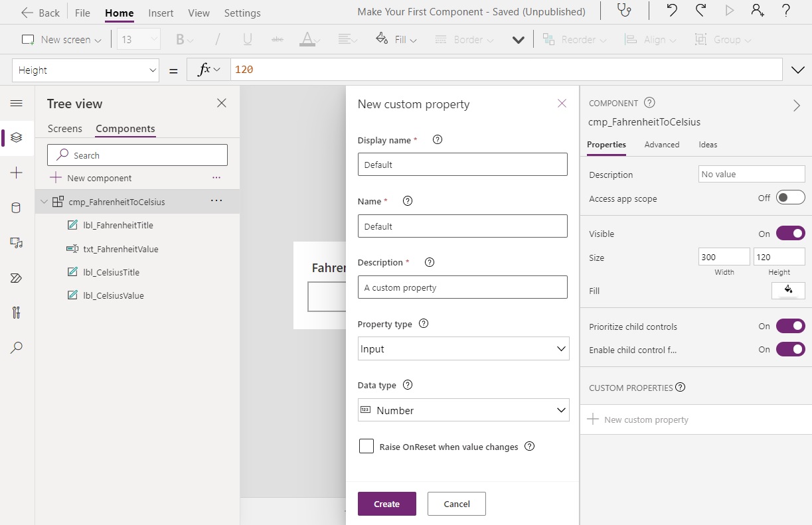The height and width of the screenshot is (525, 812).
Task: Open the App checker stethoscope icon
Action: (x=624, y=11)
